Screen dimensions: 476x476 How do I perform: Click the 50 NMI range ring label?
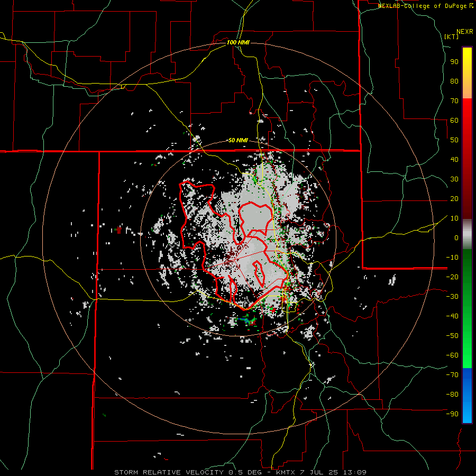pyautogui.click(x=238, y=140)
